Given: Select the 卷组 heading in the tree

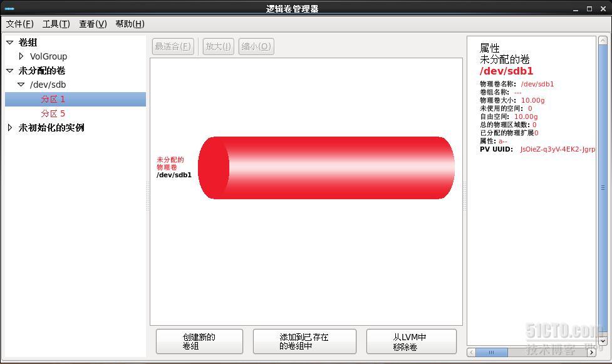Looking at the screenshot, I should click(28, 42).
